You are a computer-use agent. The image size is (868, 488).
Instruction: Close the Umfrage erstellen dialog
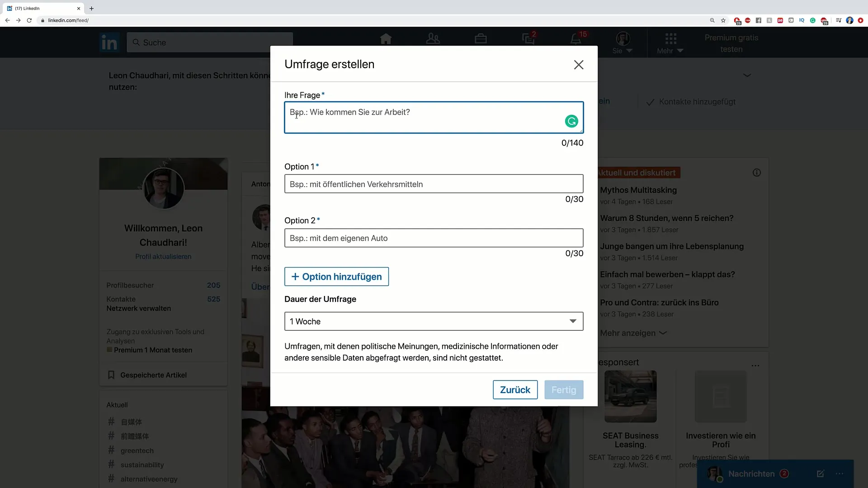[579, 65]
